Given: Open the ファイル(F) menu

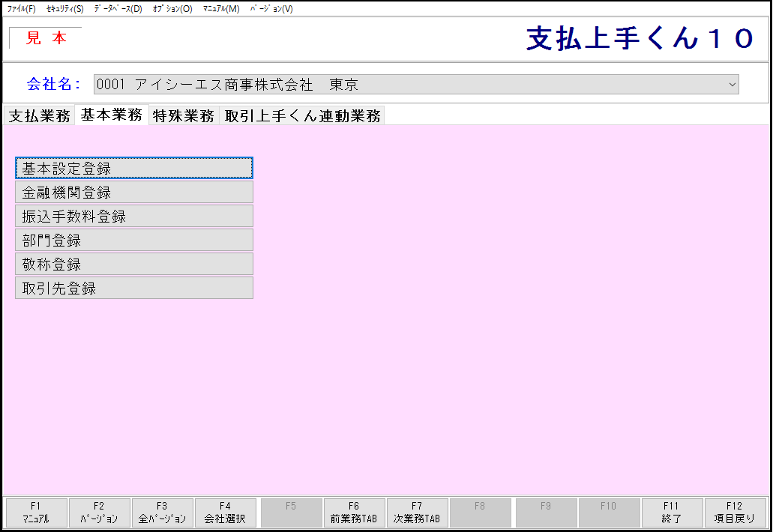Looking at the screenshot, I should click(x=21, y=9).
